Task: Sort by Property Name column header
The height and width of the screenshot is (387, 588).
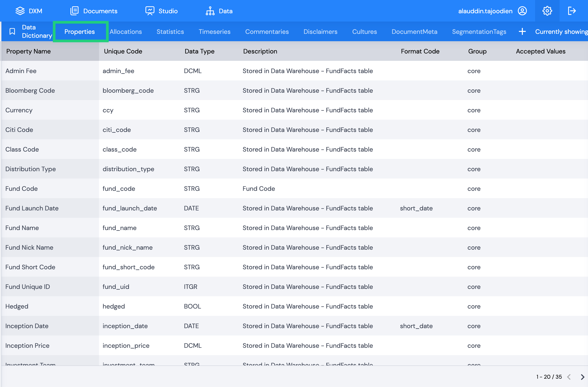Action: [x=28, y=51]
